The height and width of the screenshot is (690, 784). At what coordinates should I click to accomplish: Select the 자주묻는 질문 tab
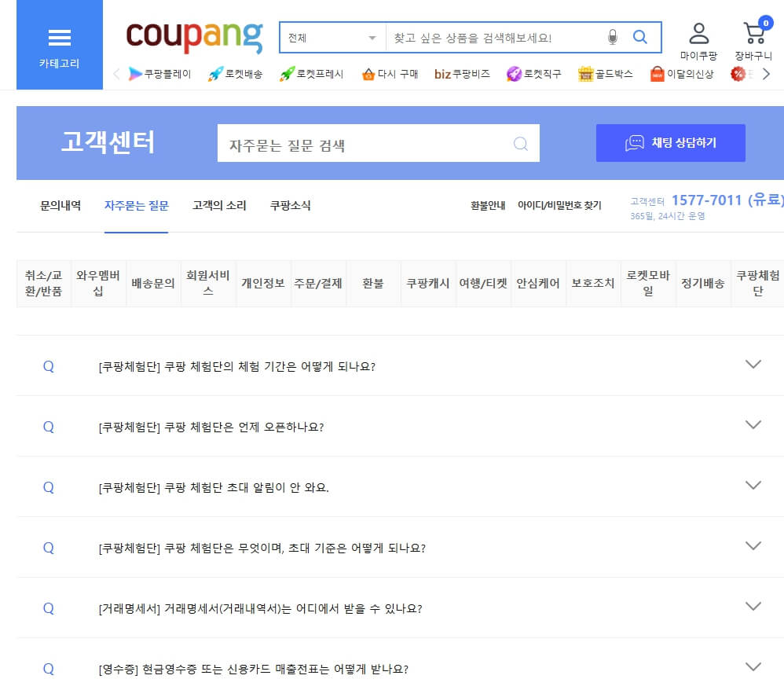tap(137, 206)
